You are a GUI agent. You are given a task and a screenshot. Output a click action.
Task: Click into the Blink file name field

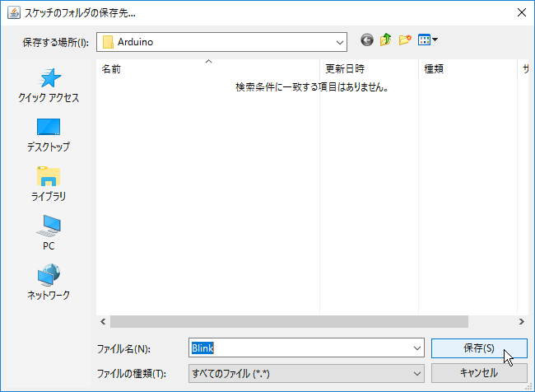click(305, 348)
